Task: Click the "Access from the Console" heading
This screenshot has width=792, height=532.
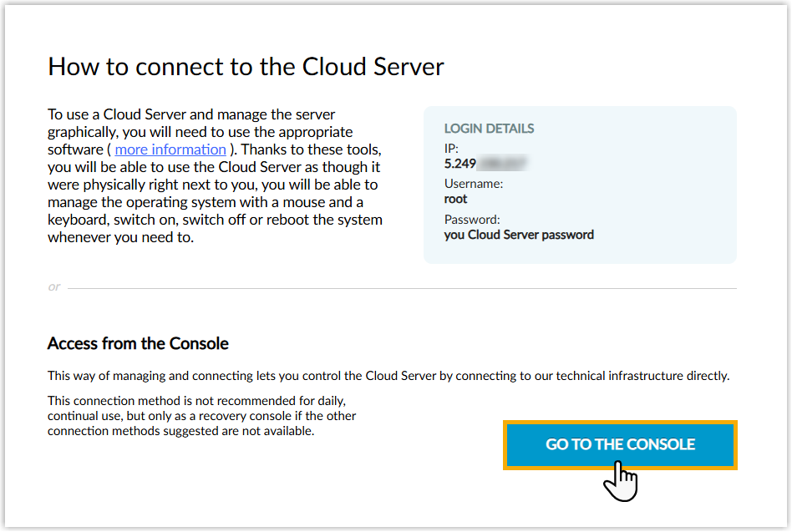Action: click(x=138, y=343)
